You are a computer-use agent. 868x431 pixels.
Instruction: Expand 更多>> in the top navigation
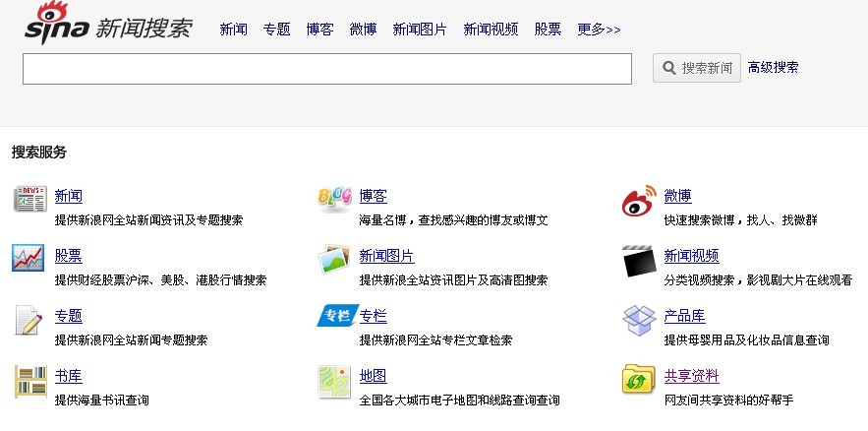(x=599, y=30)
